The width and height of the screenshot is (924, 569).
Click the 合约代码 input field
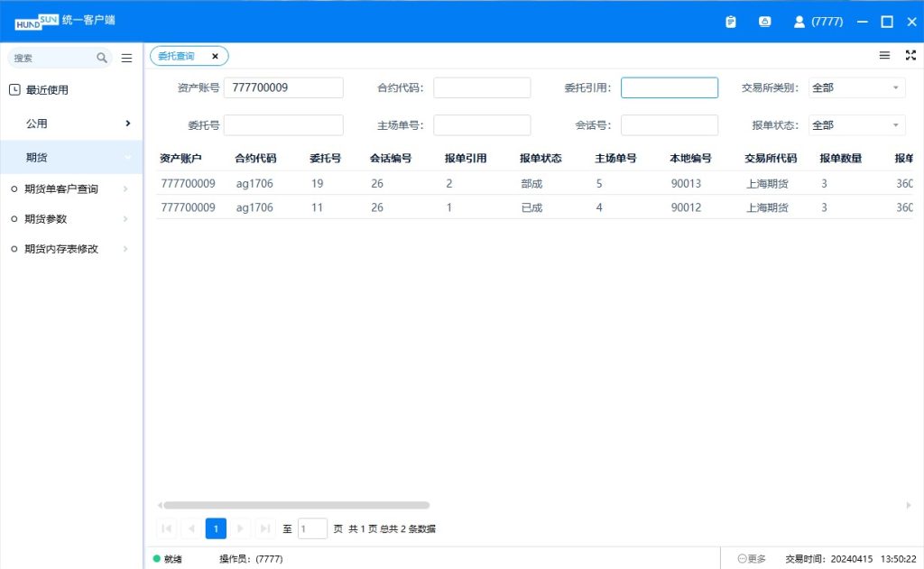(x=482, y=87)
